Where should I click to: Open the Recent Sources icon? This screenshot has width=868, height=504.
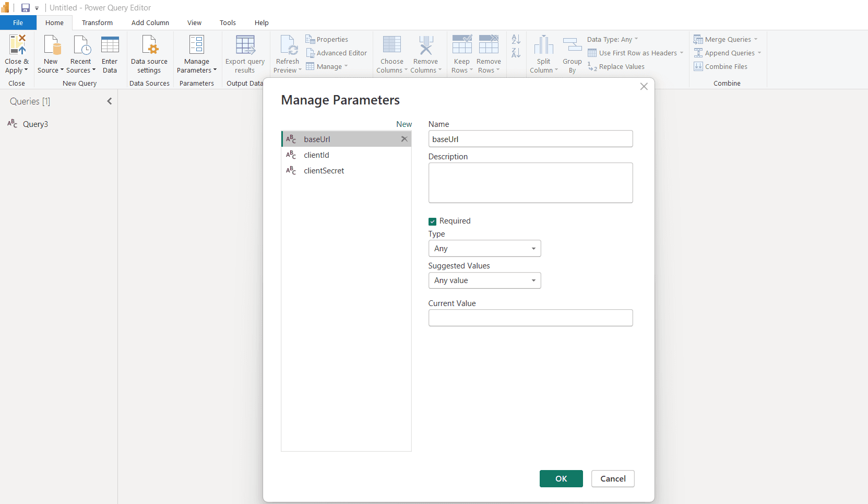click(x=81, y=45)
